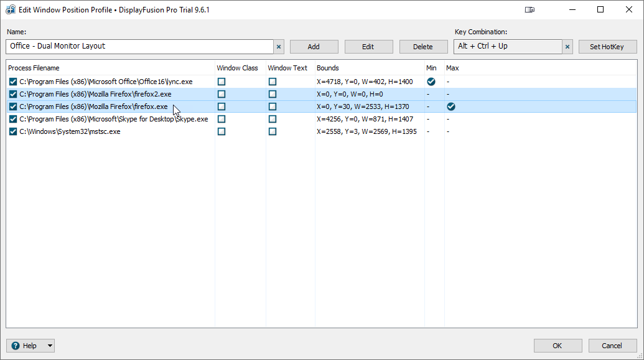The height and width of the screenshot is (360, 644).
Task: Enable Window Text checkbox for mstsc.exe
Action: pyautogui.click(x=273, y=131)
